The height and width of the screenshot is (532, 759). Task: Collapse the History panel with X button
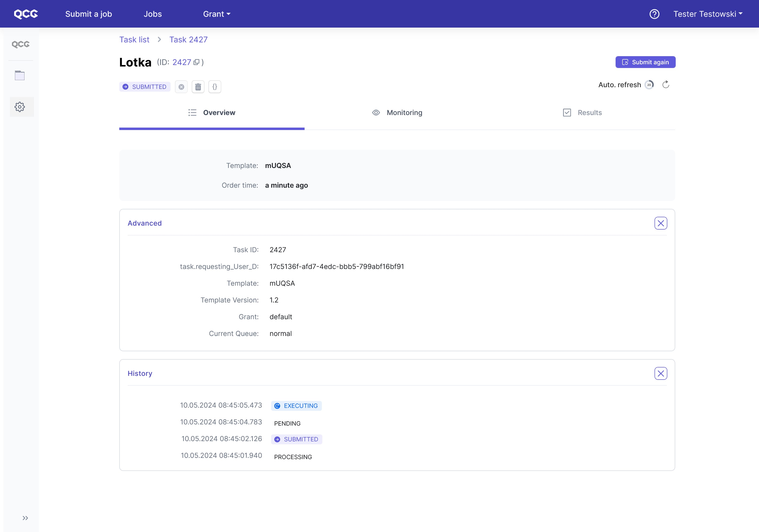660,373
